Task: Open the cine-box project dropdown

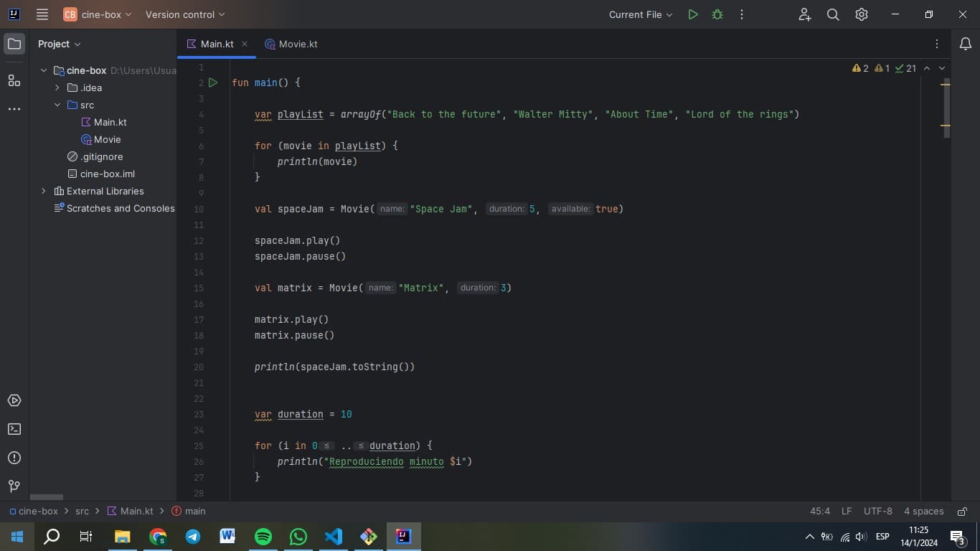Action: point(98,14)
